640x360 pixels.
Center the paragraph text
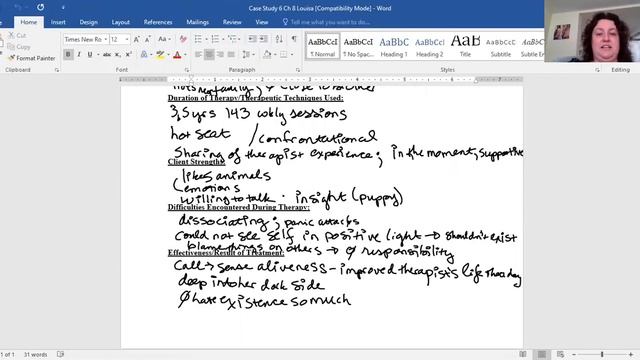pyautogui.click(x=209, y=54)
